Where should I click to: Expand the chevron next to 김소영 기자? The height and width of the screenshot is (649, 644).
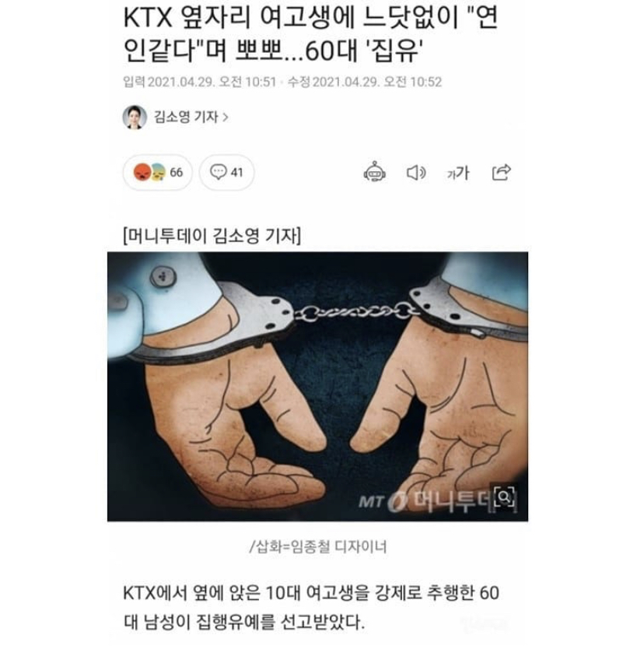tap(226, 118)
